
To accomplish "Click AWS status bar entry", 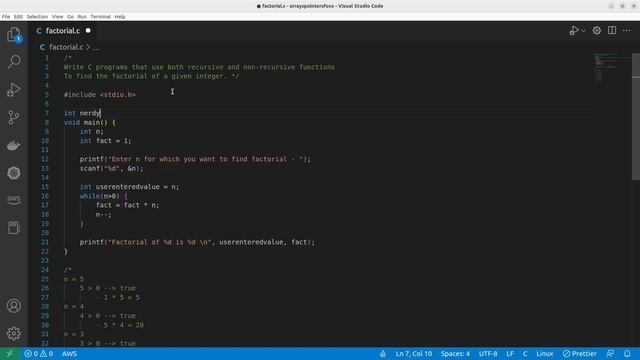I will point(69,354).
